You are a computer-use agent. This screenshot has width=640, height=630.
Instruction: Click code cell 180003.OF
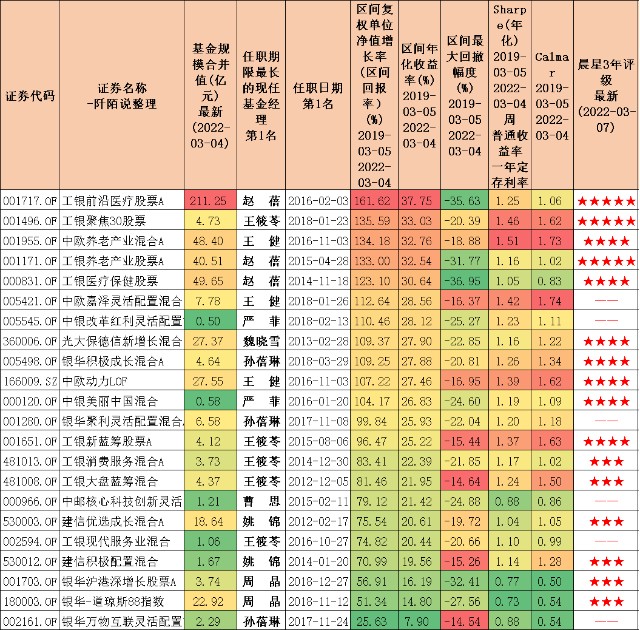coord(30,601)
